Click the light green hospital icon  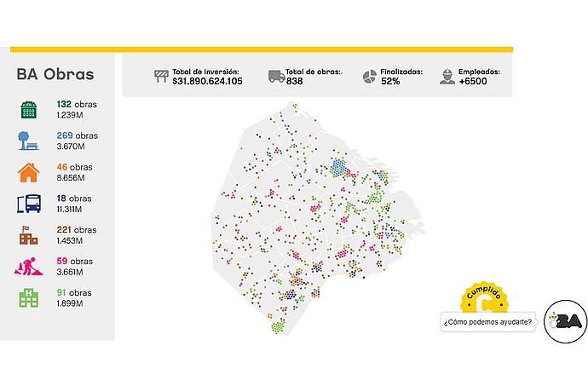click(29, 298)
